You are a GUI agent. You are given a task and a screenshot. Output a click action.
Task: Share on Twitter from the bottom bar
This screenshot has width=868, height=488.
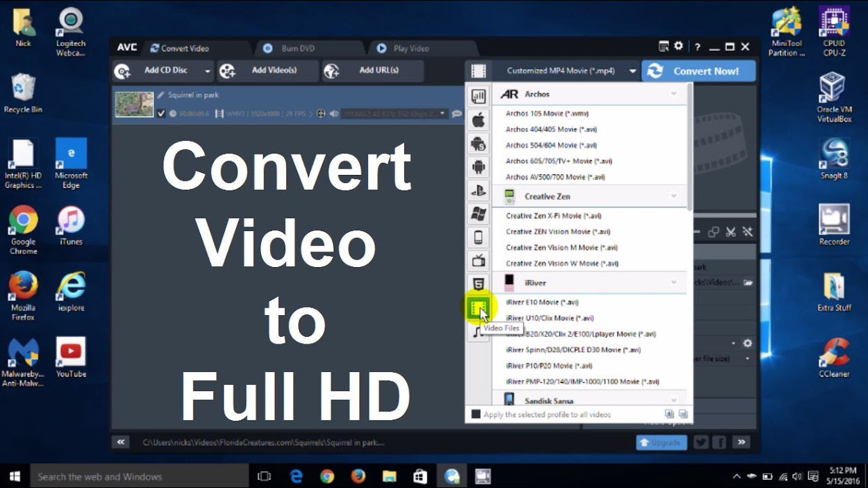tap(701, 442)
